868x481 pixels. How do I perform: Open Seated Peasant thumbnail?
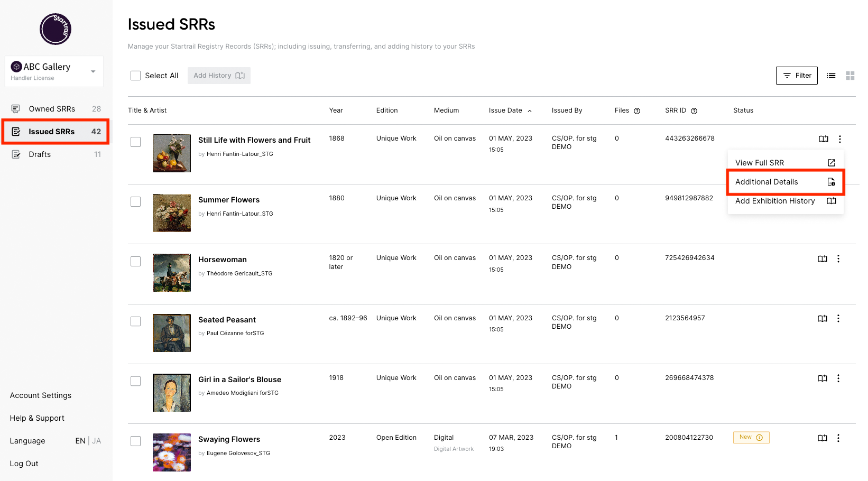click(172, 333)
